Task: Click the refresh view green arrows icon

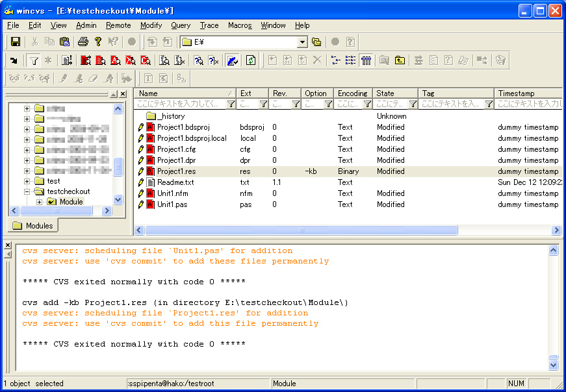Action: click(x=251, y=60)
